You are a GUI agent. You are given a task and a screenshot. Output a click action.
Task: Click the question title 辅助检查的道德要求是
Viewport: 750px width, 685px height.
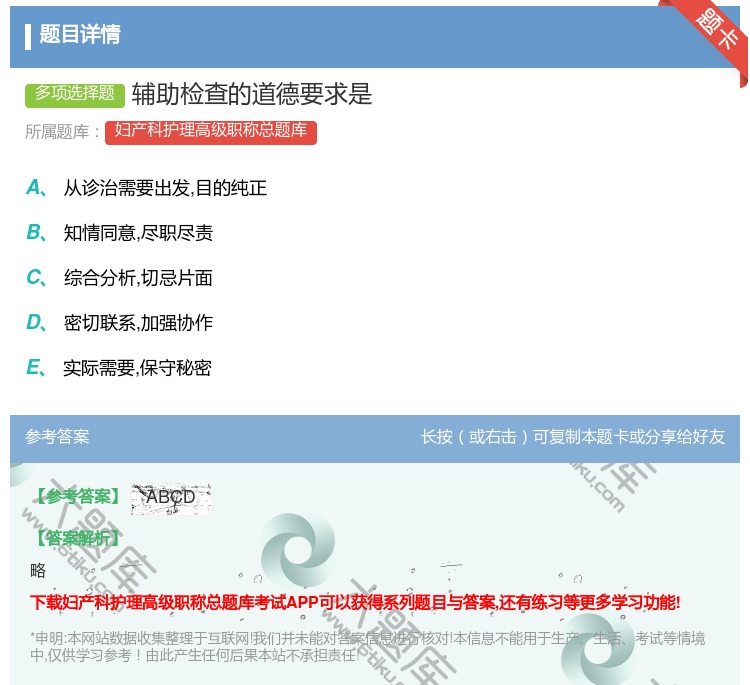tap(252, 94)
